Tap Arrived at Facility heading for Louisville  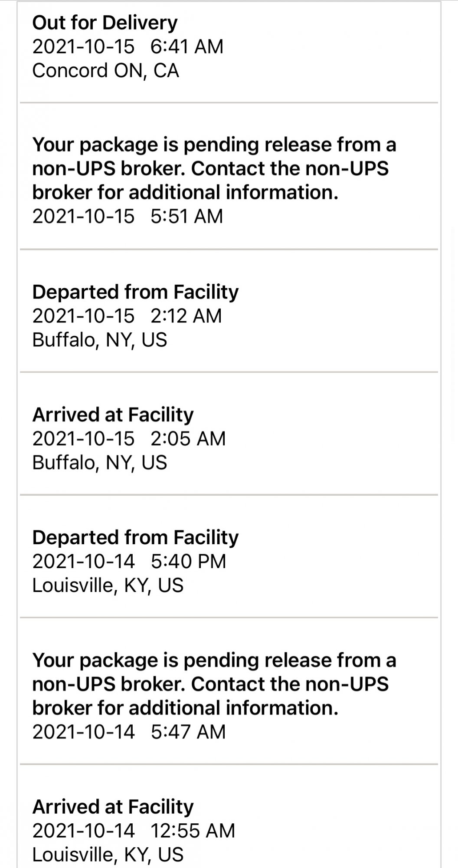(113, 807)
